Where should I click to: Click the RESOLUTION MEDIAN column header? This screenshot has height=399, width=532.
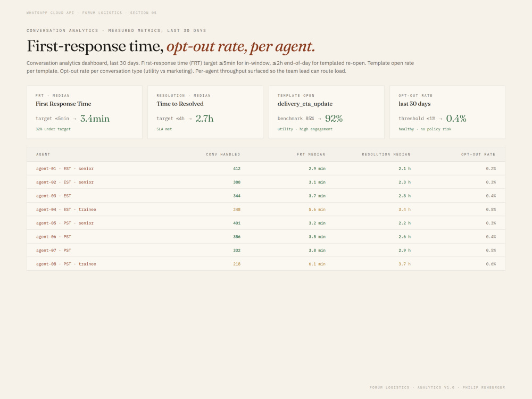pyautogui.click(x=386, y=154)
